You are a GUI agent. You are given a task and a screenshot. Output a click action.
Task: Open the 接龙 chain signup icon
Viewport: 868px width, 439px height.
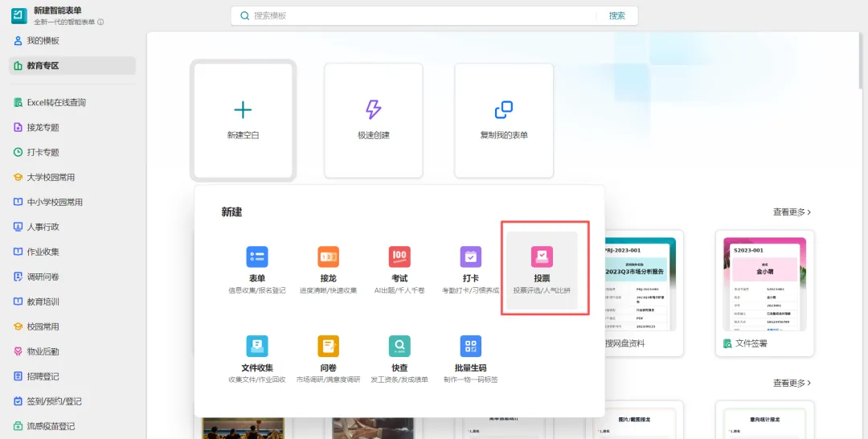pos(328,256)
